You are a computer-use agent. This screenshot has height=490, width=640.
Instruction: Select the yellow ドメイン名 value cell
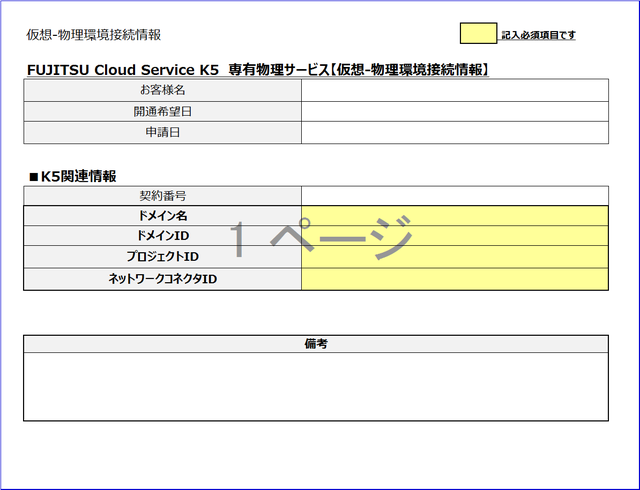(455, 216)
